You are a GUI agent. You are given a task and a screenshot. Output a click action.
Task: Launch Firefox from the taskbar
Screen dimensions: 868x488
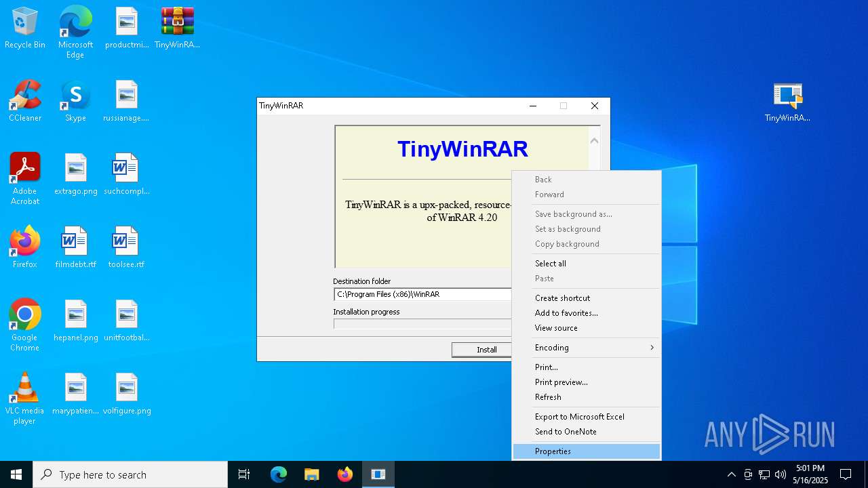(344, 474)
